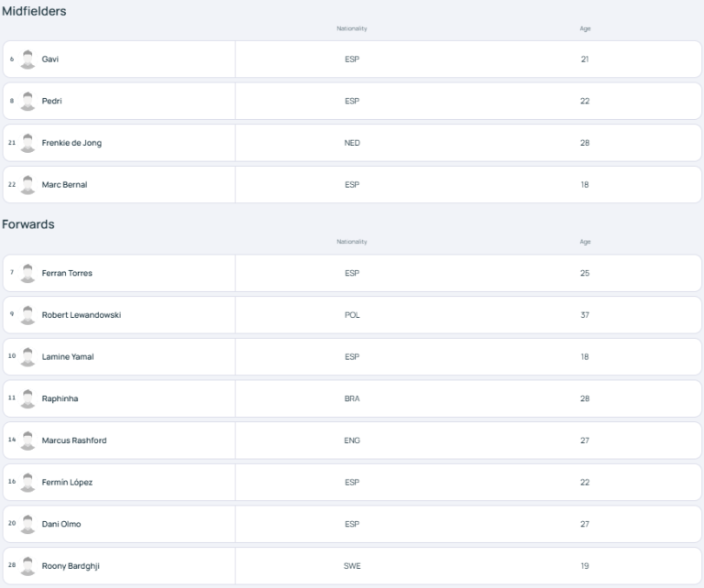Viewport: 704px width, 588px height.
Task: Open the Pedri player name link
Action: [51, 101]
